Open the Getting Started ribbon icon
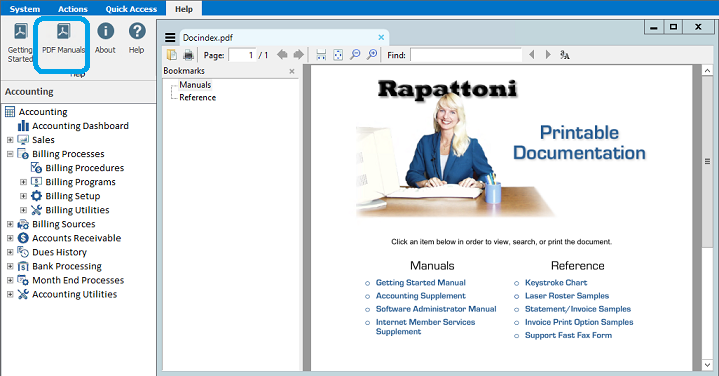 click(21, 32)
